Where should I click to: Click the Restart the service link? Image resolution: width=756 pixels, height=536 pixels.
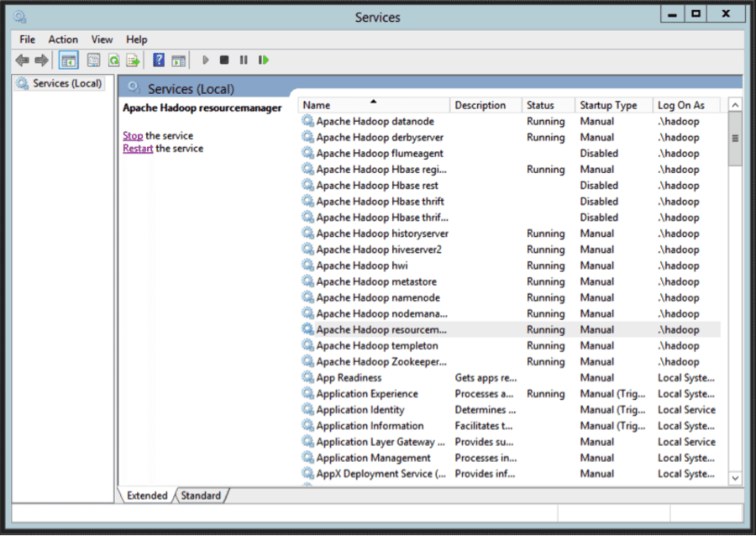click(x=138, y=149)
